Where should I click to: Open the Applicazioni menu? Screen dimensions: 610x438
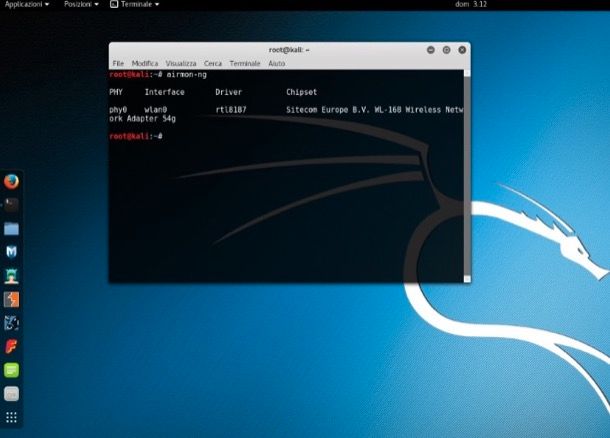pos(27,4)
